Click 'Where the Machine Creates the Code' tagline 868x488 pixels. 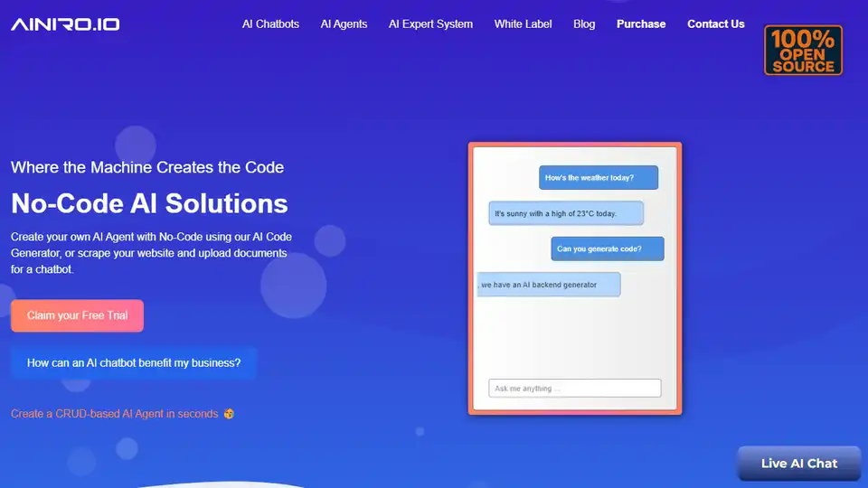coord(147,167)
